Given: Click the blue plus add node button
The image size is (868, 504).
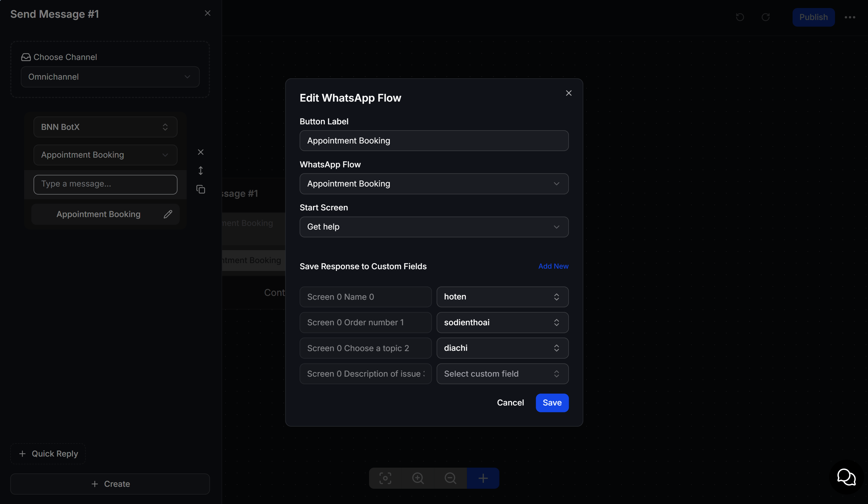Looking at the screenshot, I should point(483,478).
